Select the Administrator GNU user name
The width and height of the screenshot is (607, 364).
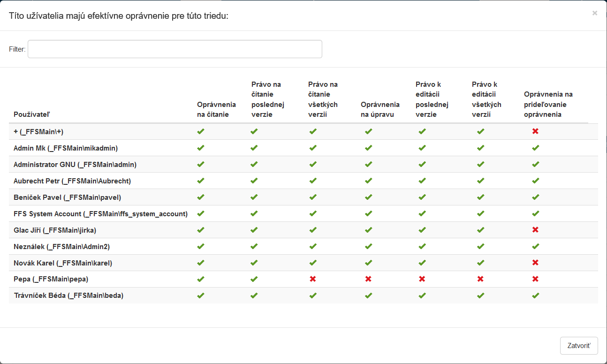[x=75, y=165]
